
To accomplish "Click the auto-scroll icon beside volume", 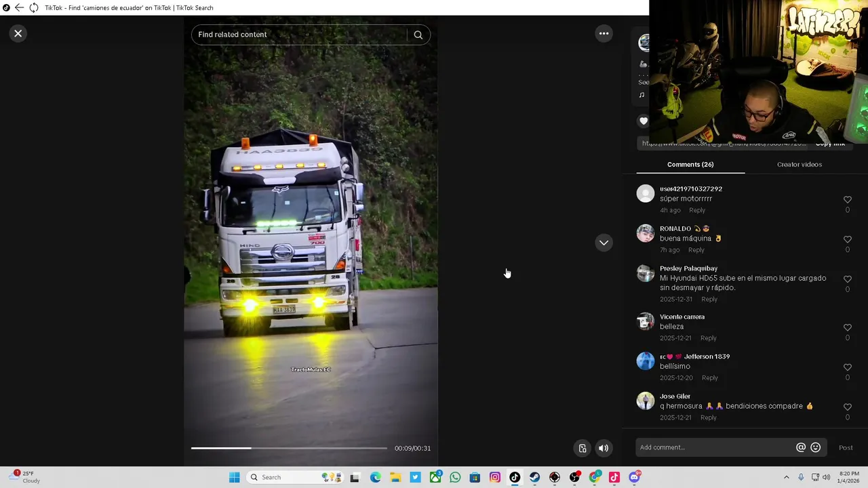I will pyautogui.click(x=583, y=448).
